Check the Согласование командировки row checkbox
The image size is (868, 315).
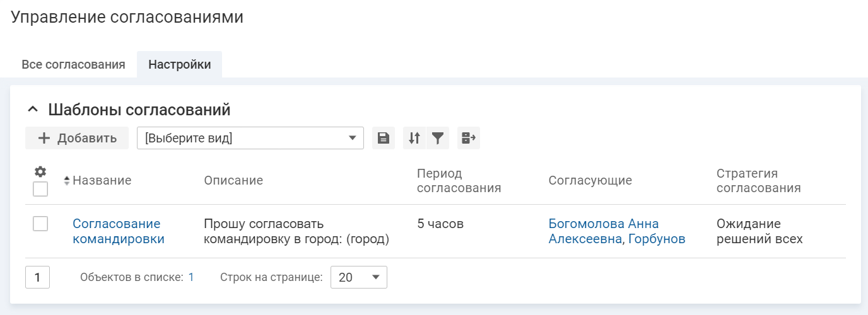tap(40, 224)
